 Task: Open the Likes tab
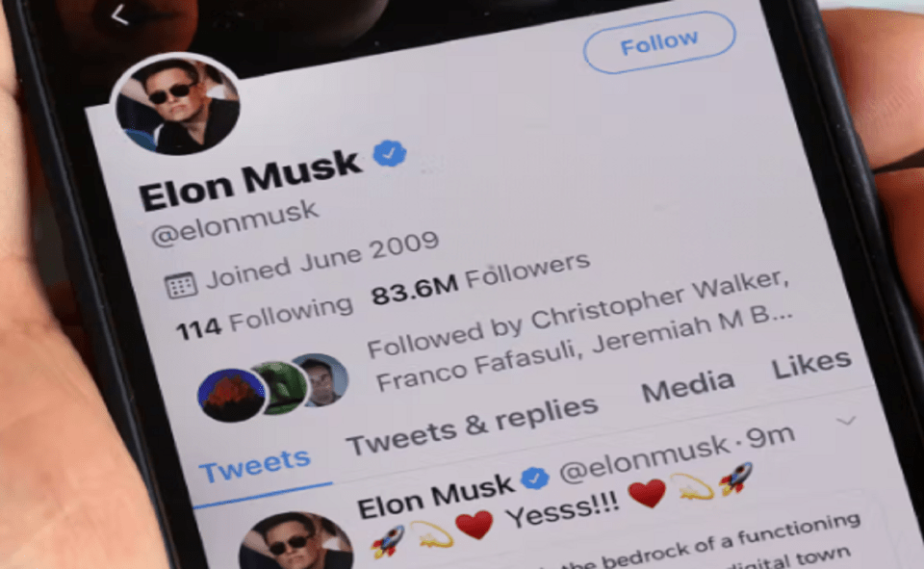(x=811, y=364)
